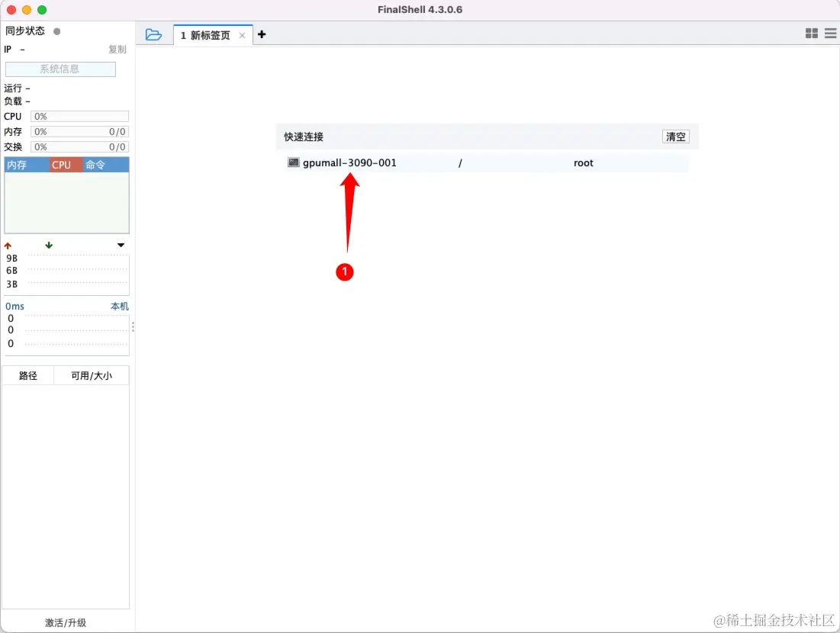Click the root user entry
This screenshot has width=840, height=633.
tap(583, 162)
